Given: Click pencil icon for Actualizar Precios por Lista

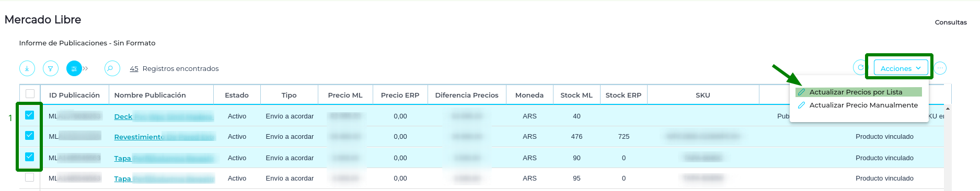Looking at the screenshot, I should [x=801, y=92].
